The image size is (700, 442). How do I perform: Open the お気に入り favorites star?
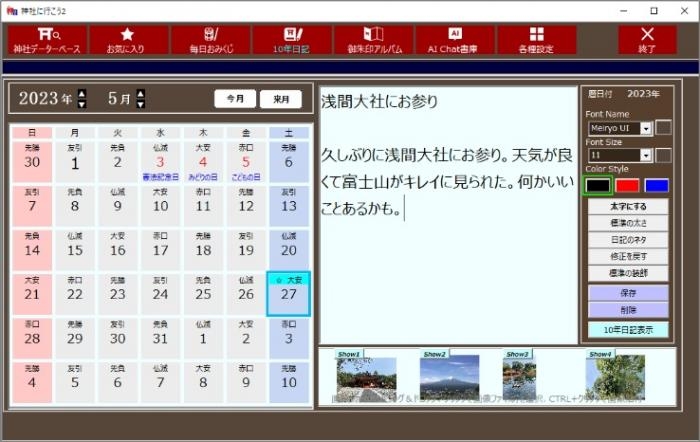[x=127, y=40]
